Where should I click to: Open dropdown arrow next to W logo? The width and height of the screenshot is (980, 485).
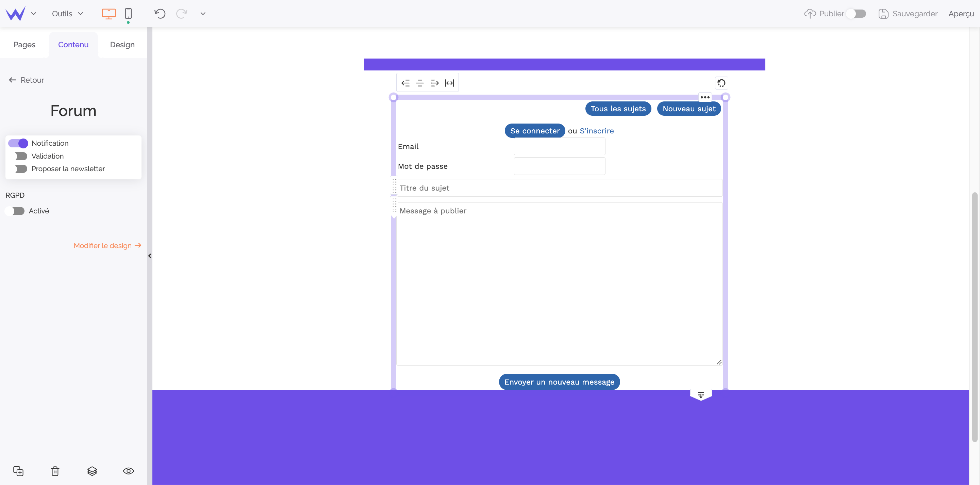(x=33, y=14)
